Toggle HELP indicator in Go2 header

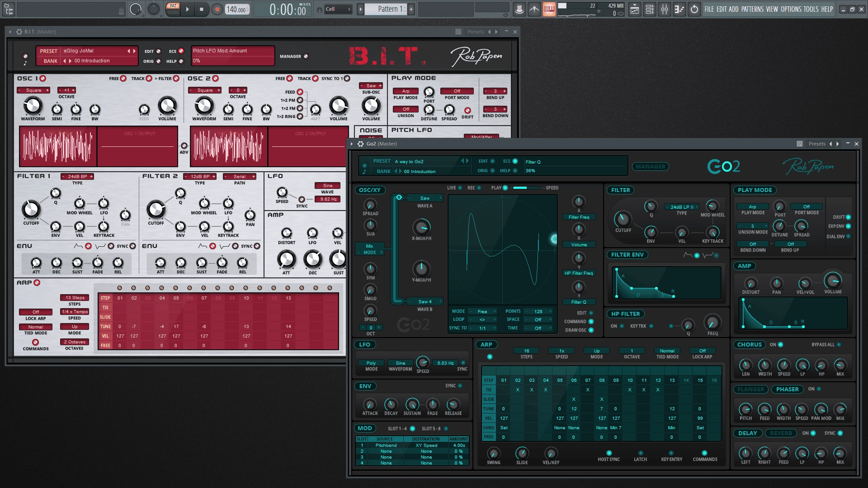coord(515,171)
